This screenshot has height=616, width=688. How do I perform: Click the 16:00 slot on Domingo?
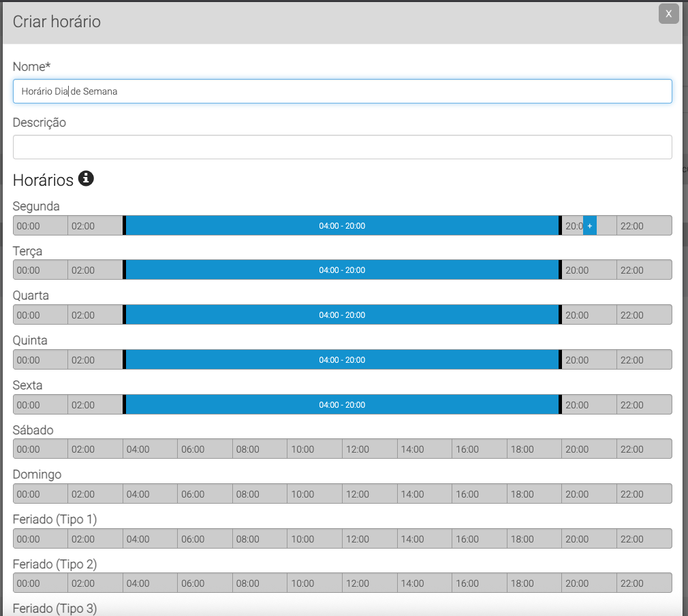479,494
